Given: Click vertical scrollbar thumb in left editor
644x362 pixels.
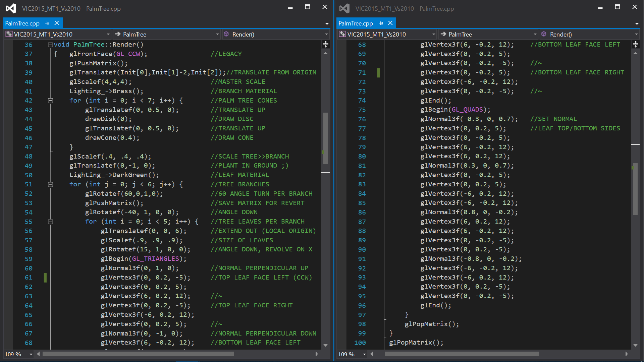Looking at the screenshot, I should (325, 138).
